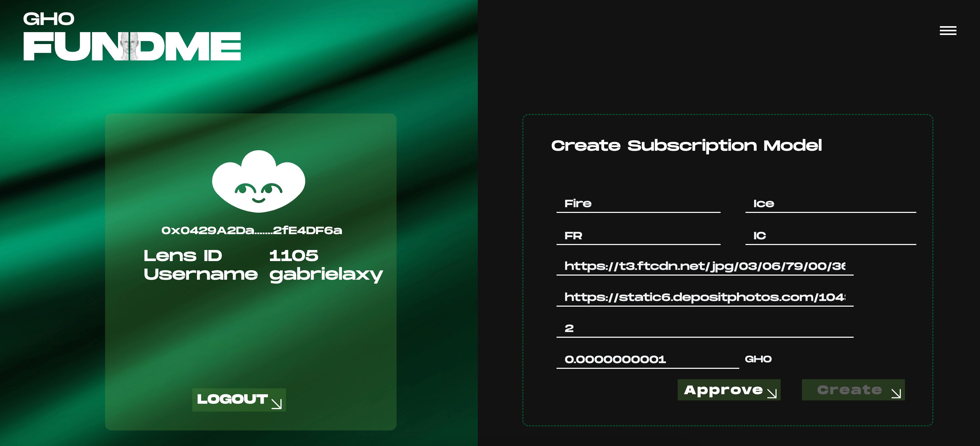Select the FR input field
The image size is (980, 446).
[x=638, y=236]
